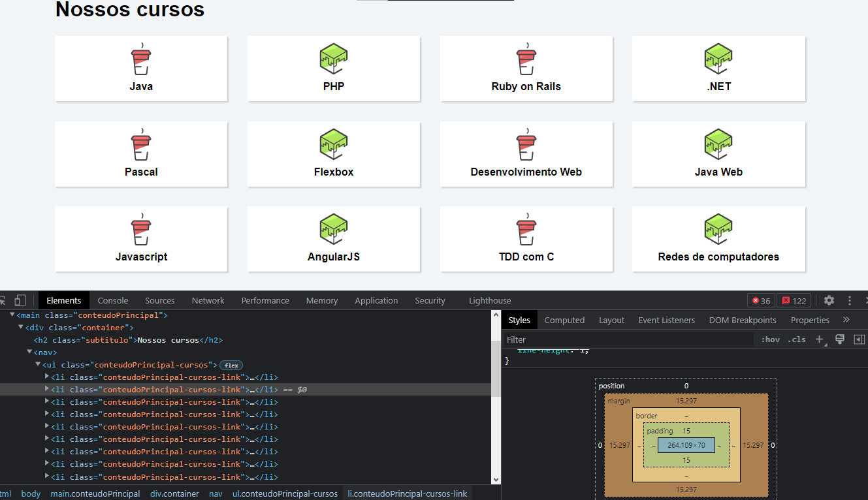Click the Desenvolvimento Web cup icon
The height and width of the screenshot is (500, 868).
pos(526,144)
